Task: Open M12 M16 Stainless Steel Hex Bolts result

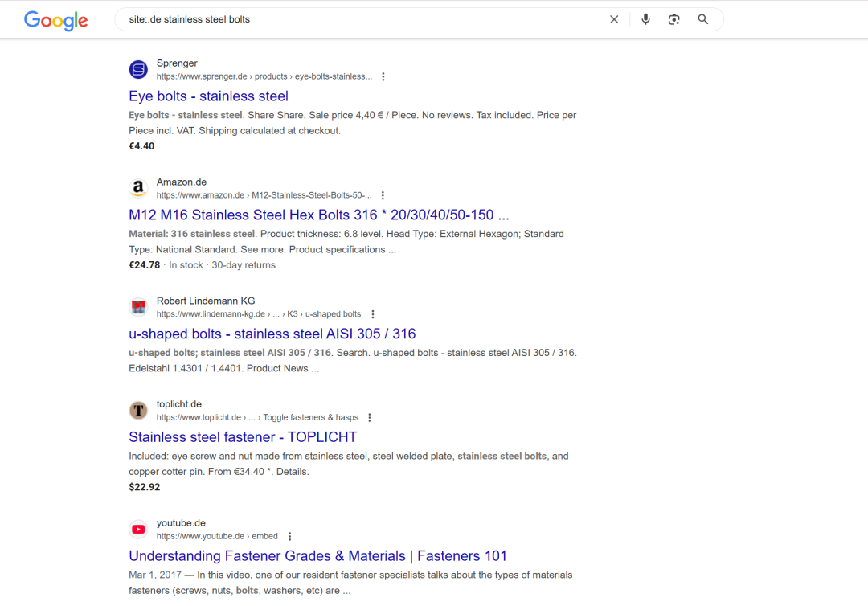Action: (319, 215)
